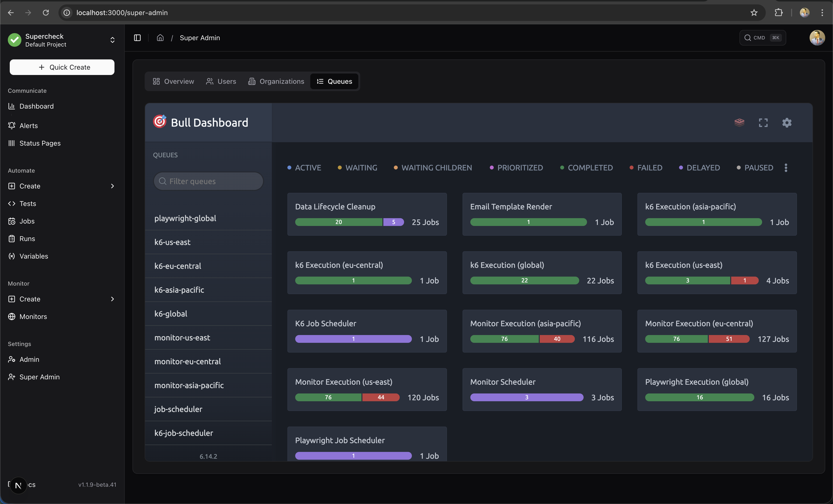
Task: Enter fullscreen mode in Bull Dashboard
Action: coord(763,122)
